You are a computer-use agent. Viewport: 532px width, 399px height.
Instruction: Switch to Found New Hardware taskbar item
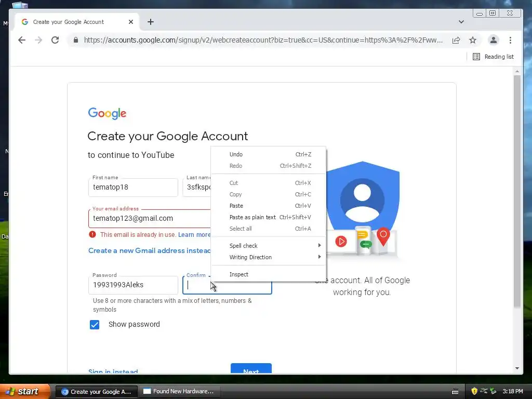[x=179, y=391]
